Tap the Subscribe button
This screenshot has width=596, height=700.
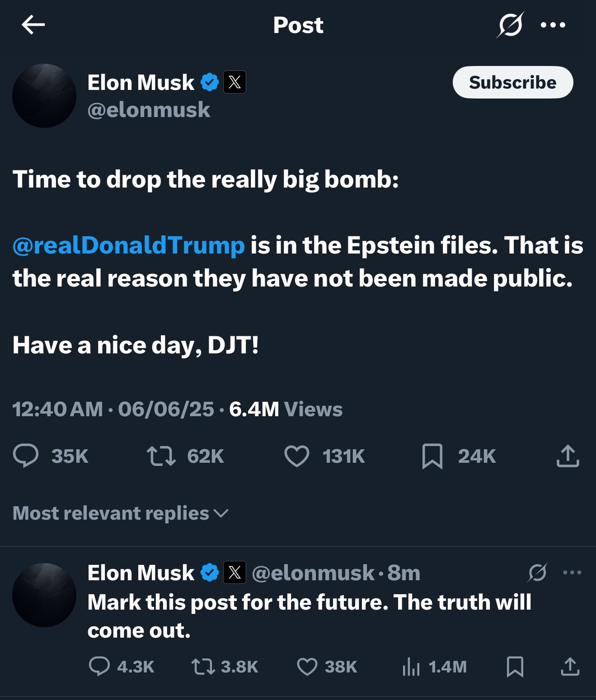512,82
